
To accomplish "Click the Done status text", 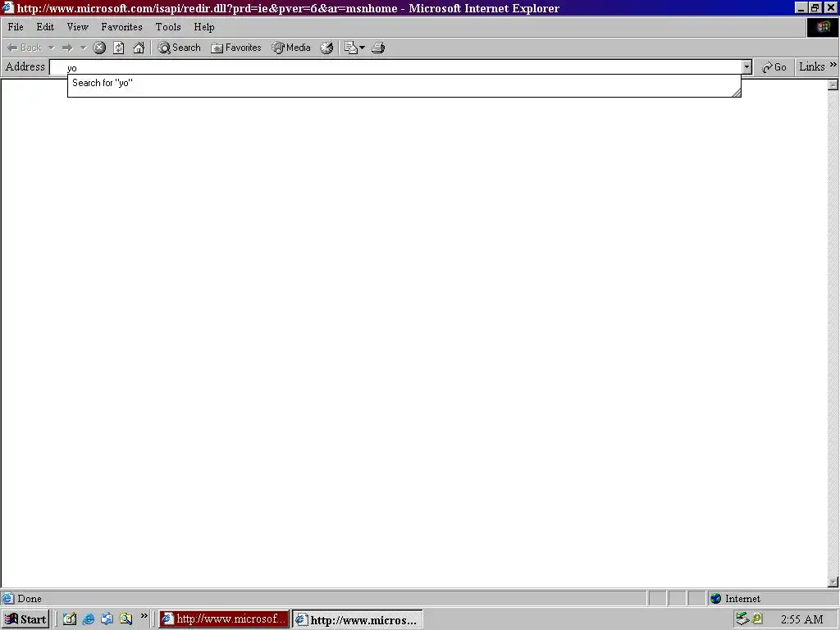I will (30, 598).
